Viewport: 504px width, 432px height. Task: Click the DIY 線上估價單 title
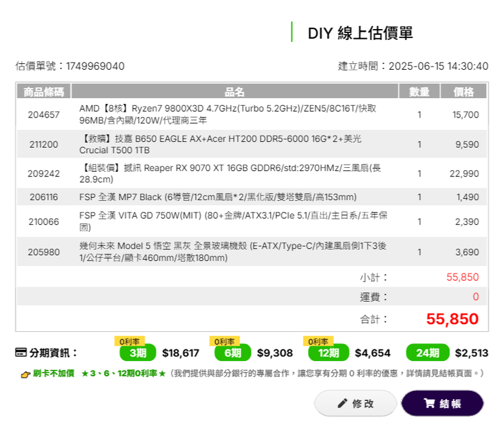(x=360, y=33)
